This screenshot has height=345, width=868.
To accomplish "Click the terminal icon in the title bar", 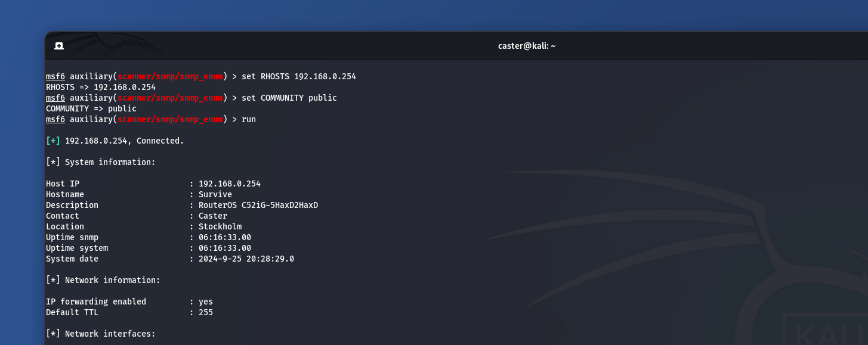I will [x=58, y=45].
